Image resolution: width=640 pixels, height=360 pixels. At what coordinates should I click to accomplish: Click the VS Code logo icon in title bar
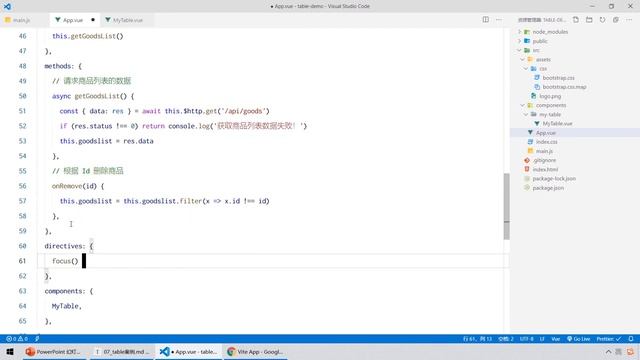[7, 6]
